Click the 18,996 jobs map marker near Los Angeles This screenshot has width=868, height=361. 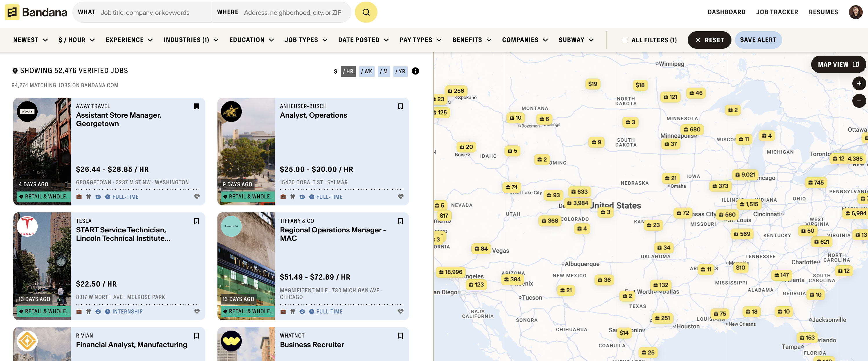pyautogui.click(x=451, y=272)
